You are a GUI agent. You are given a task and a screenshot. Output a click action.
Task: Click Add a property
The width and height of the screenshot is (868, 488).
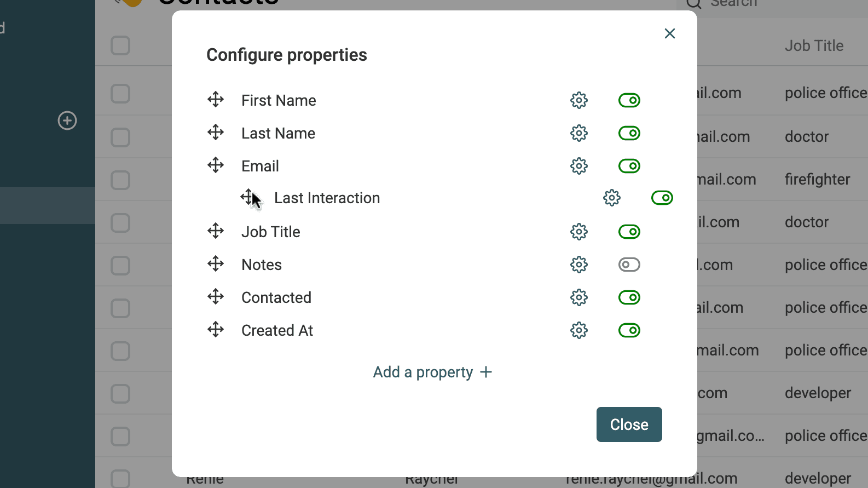pyautogui.click(x=432, y=372)
